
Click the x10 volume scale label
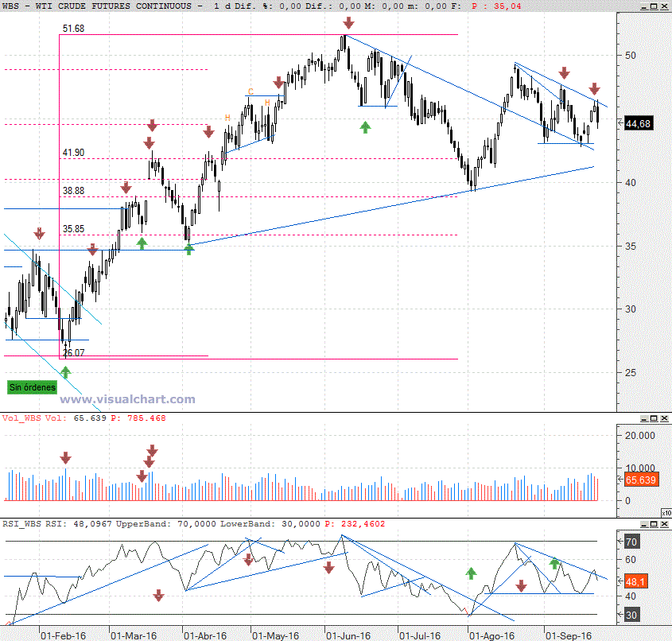click(666, 513)
